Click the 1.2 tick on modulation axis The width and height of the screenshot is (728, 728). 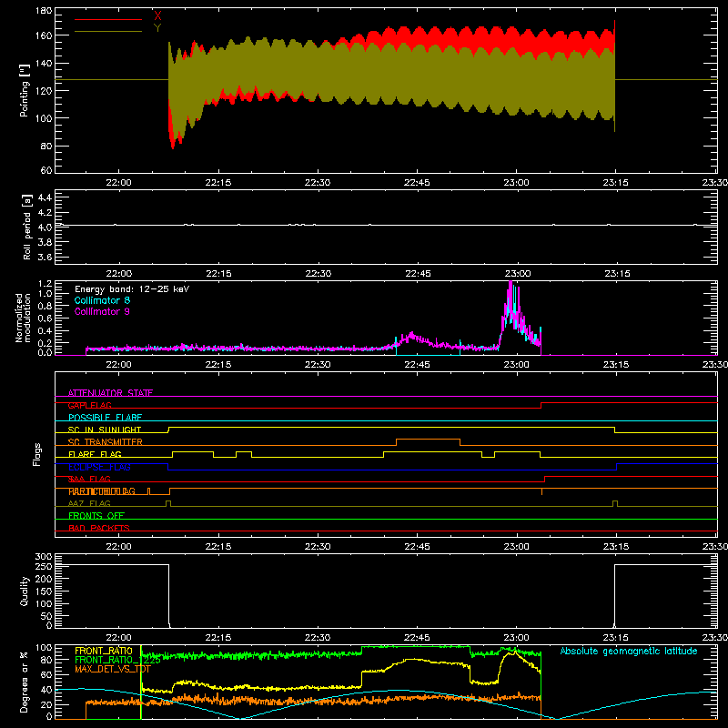45,284
